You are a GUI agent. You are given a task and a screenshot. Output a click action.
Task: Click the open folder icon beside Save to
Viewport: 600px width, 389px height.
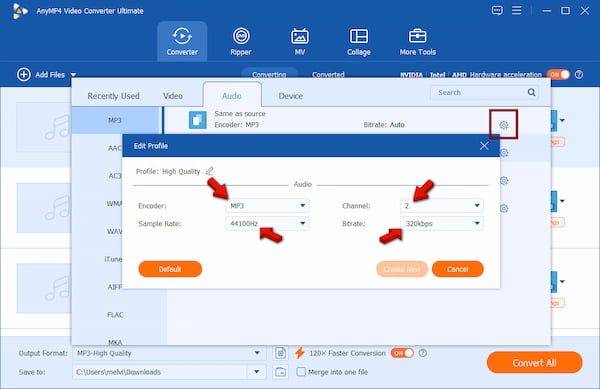[x=280, y=372]
